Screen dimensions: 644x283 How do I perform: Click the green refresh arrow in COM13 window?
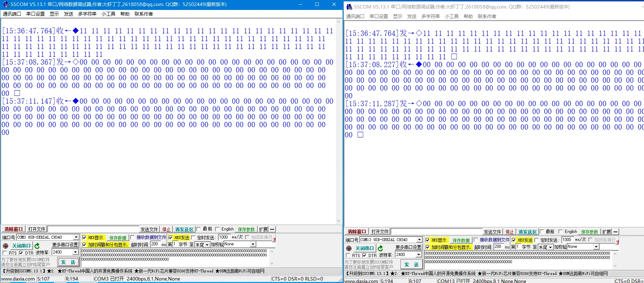pyautogui.click(x=380, y=248)
